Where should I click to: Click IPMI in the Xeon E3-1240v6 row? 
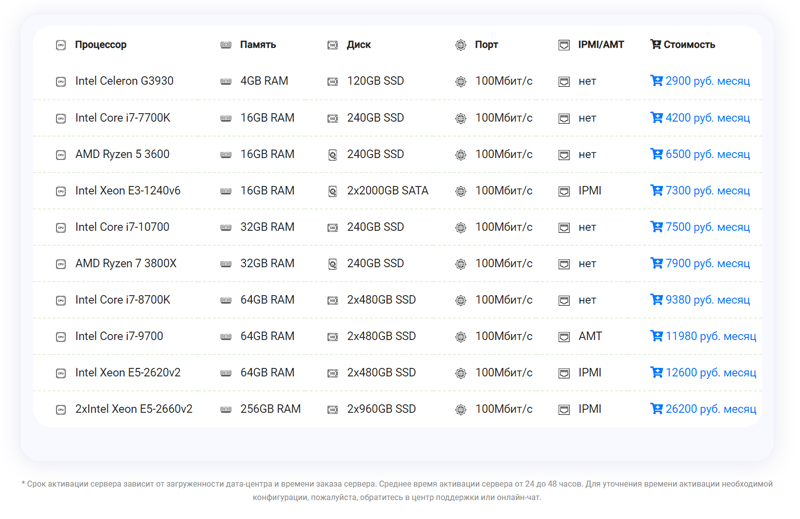click(x=590, y=191)
